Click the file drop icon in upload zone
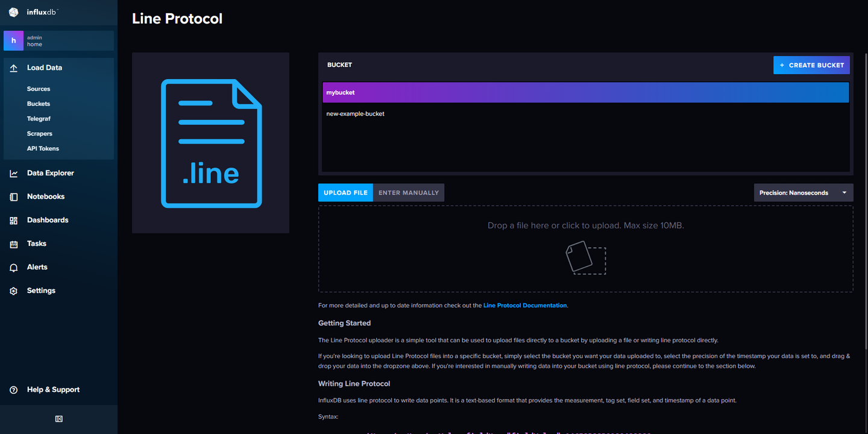This screenshot has width=868, height=434. point(585,257)
